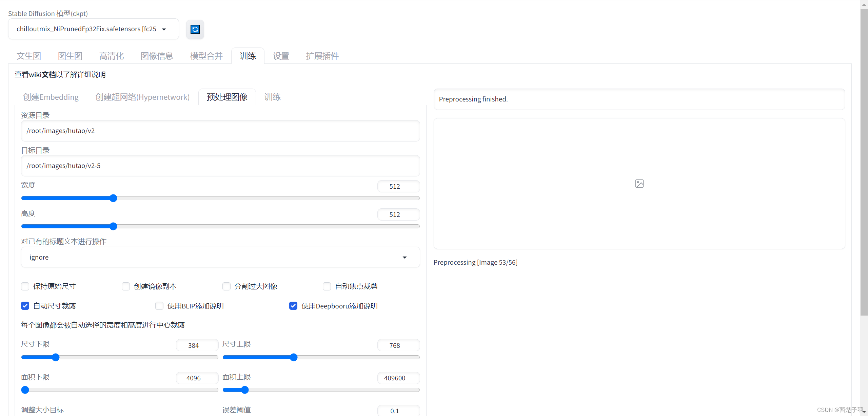This screenshot has width=868, height=416.
Task: Click the 'Preprocessing finished.' status text
Action: tap(473, 99)
